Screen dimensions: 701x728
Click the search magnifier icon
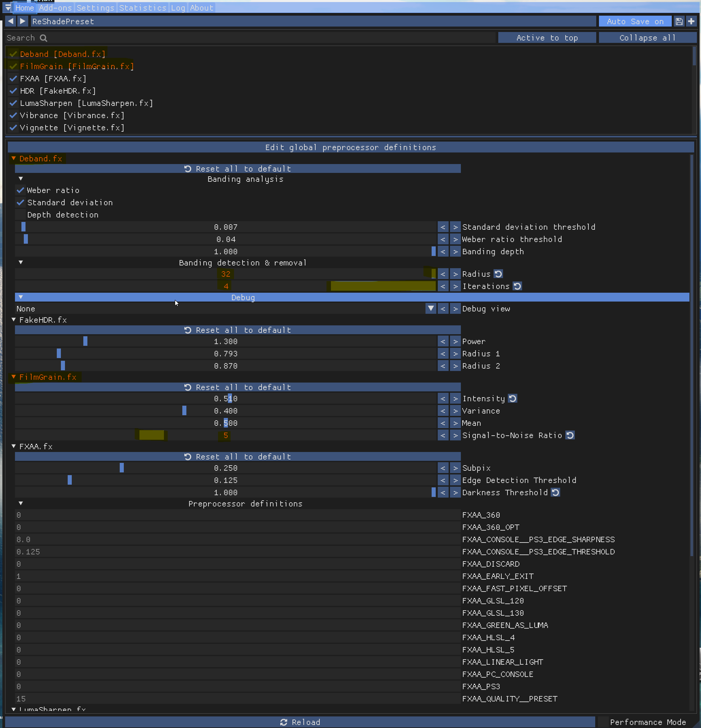[x=44, y=38]
